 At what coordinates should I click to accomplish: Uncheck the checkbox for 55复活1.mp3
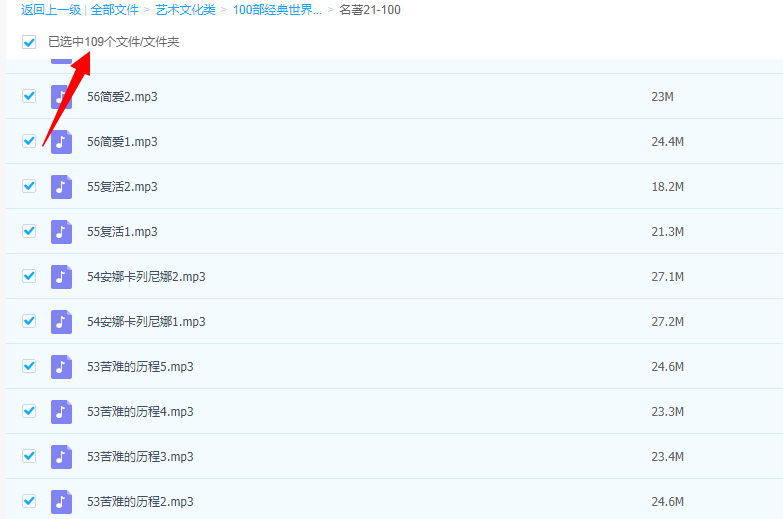coord(29,231)
